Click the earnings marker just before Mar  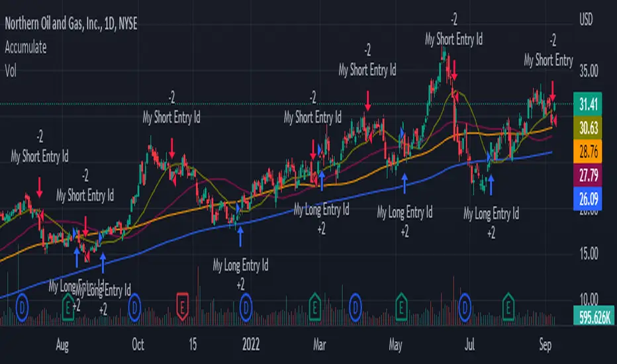point(315,306)
